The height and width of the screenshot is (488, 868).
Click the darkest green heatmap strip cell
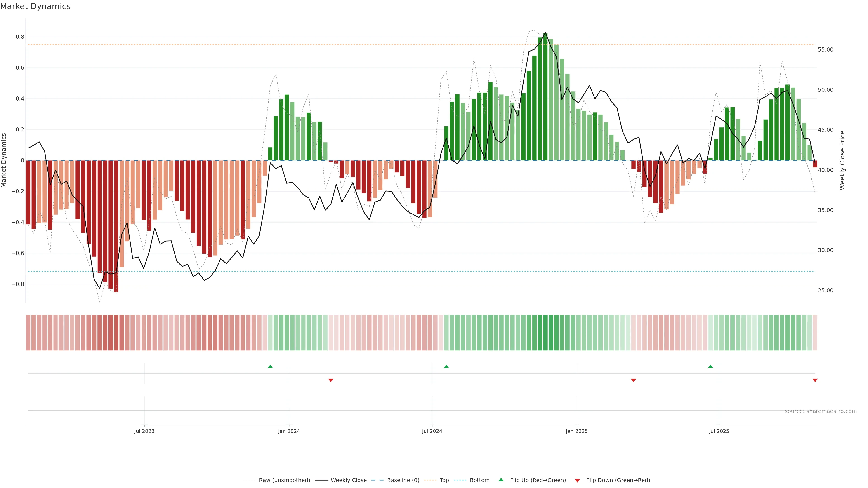coord(545,333)
